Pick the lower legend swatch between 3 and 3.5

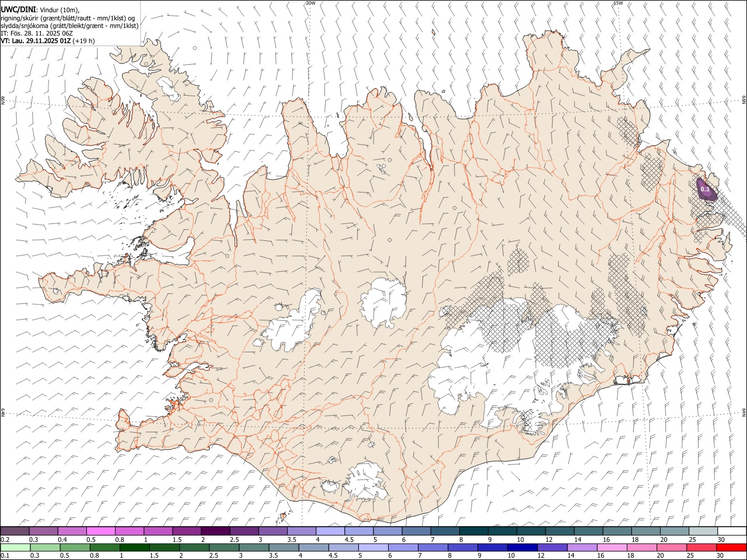click(254, 547)
